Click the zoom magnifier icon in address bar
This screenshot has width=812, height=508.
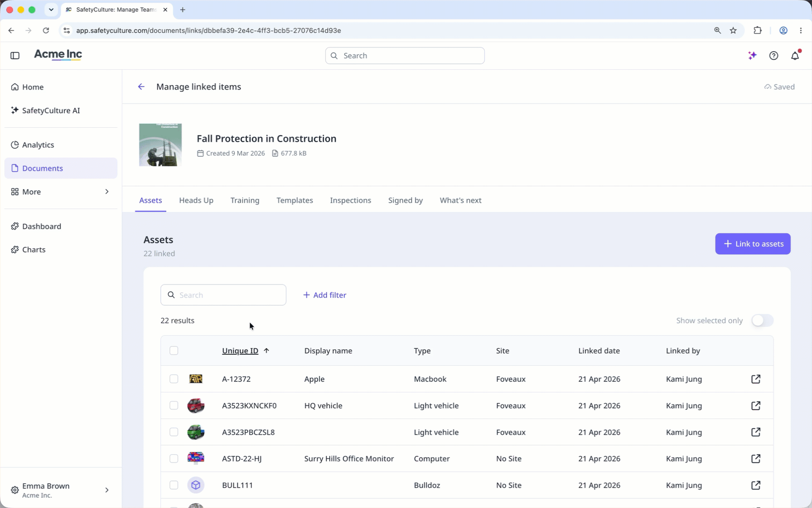[x=717, y=30]
